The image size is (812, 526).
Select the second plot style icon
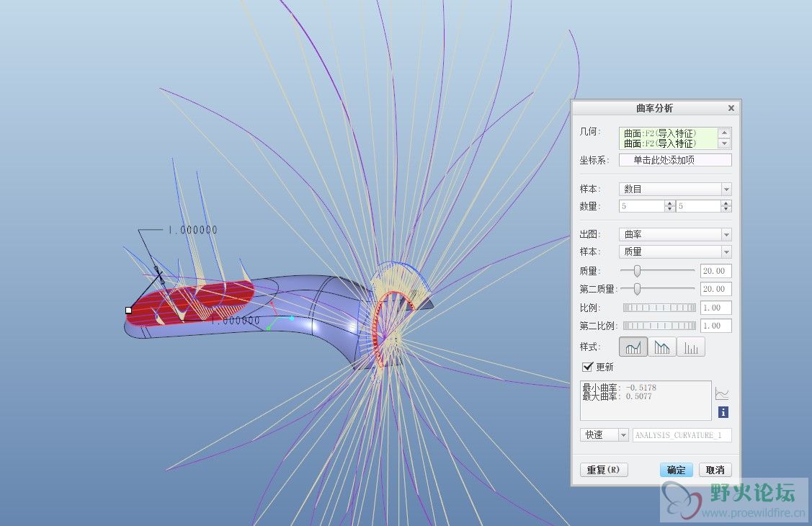[x=662, y=347]
